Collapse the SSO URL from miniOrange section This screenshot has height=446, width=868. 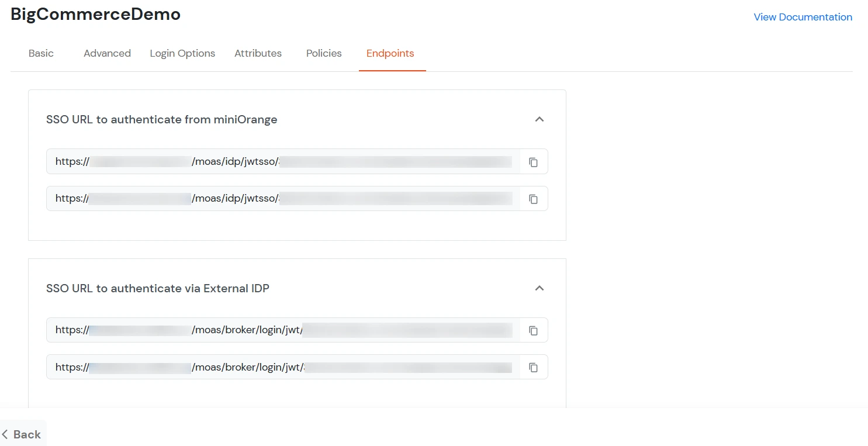[x=540, y=119]
